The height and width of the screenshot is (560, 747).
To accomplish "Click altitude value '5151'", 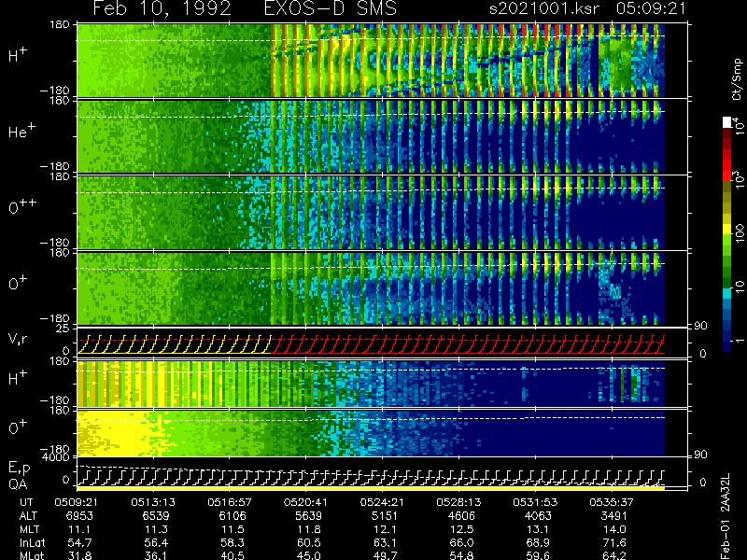I will pos(385,516).
